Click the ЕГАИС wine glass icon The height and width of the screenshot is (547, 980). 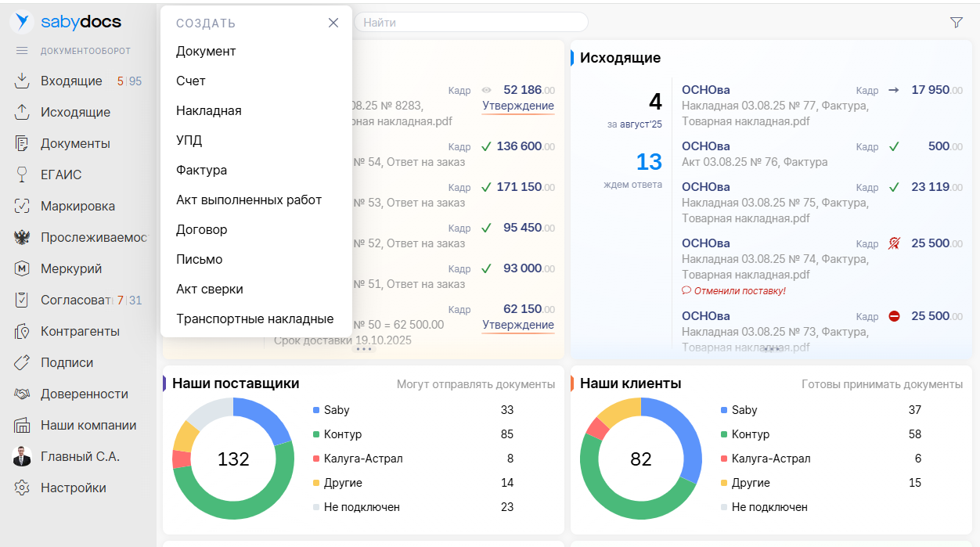click(22, 175)
